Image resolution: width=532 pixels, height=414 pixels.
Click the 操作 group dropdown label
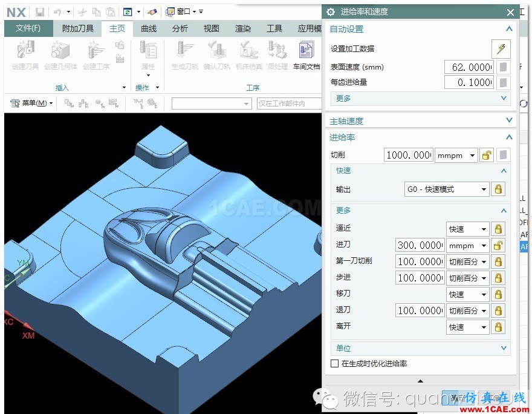[x=147, y=88]
